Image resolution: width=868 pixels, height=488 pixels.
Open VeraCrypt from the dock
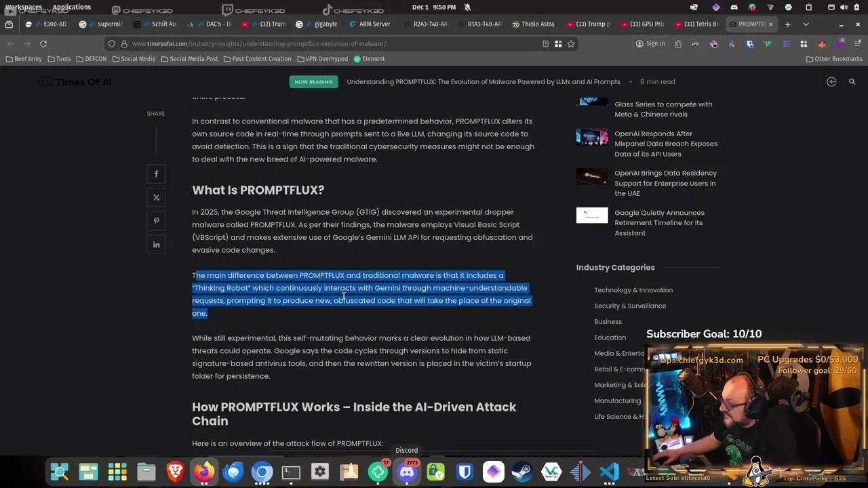[551, 472]
